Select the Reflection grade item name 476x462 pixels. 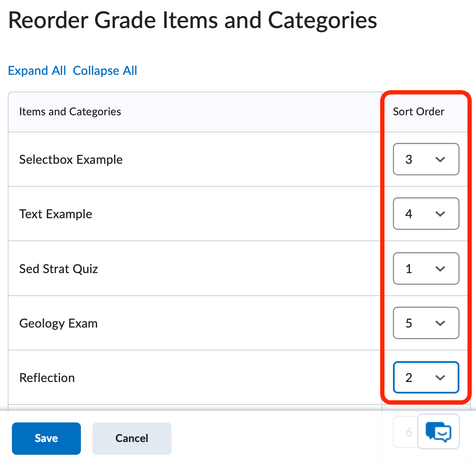click(47, 377)
